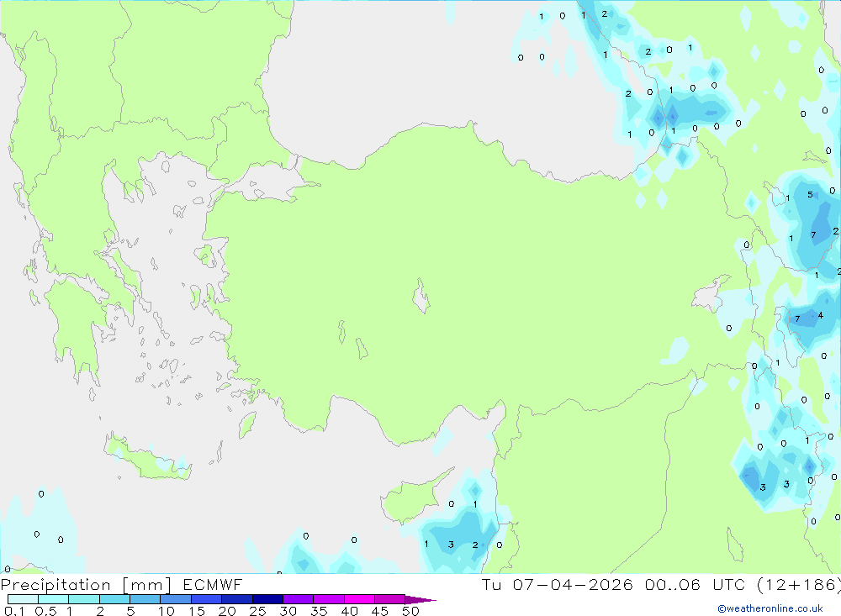Image resolution: width=841 pixels, height=616 pixels.
Task: Select the over-50 mm legend arrow tip
Action: point(420,599)
